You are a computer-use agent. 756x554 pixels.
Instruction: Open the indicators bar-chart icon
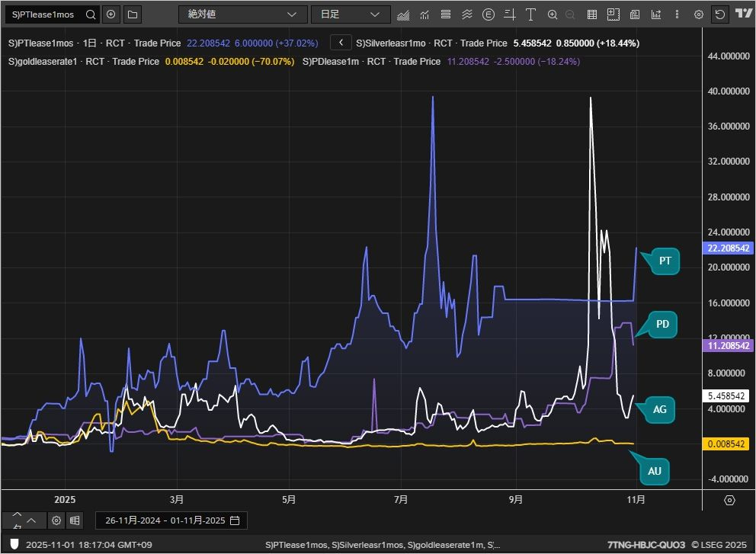click(x=424, y=15)
